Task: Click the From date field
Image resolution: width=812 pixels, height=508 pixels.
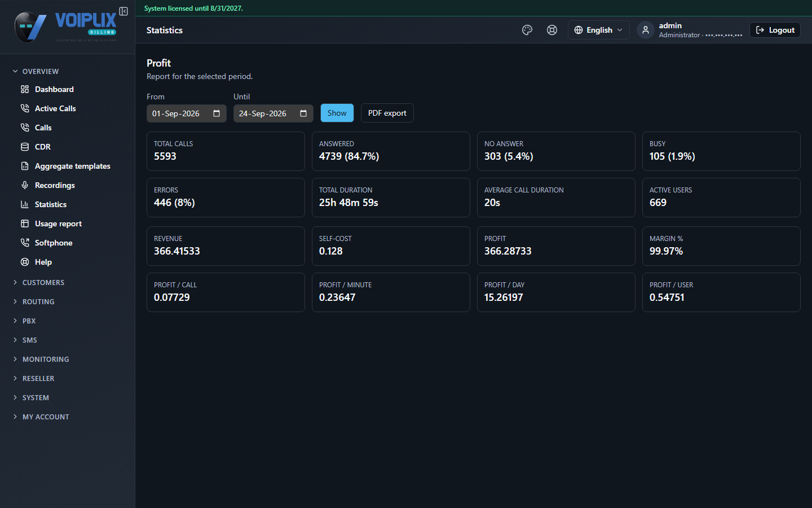Action: click(187, 113)
